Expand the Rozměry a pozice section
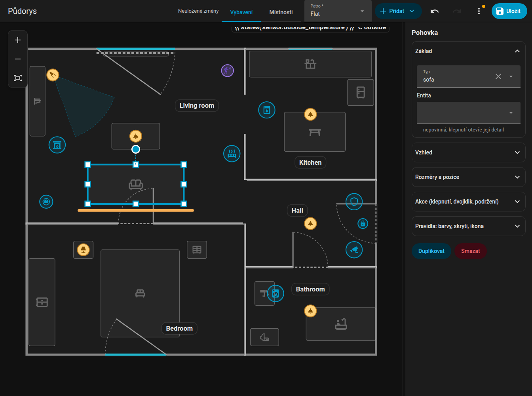This screenshot has width=532, height=396. click(469, 177)
